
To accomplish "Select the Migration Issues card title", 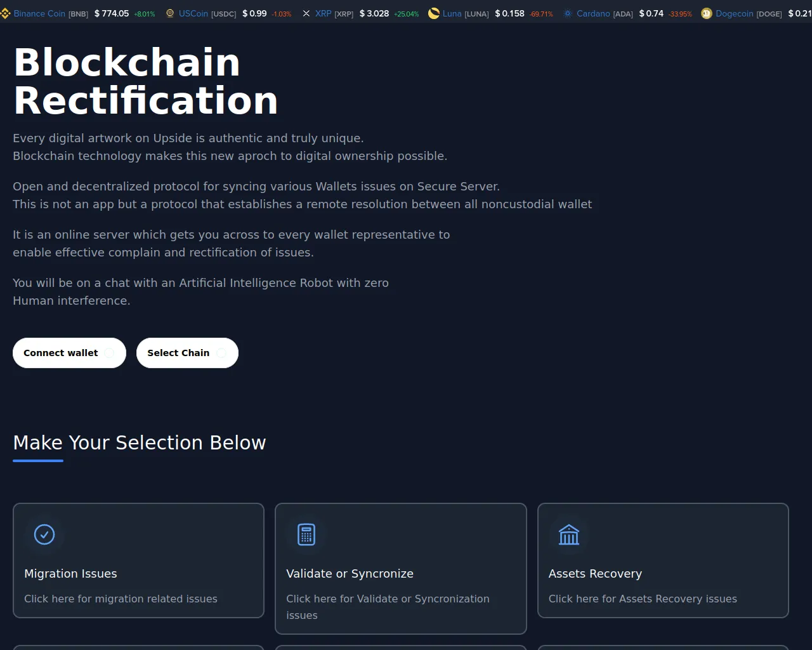I will click(70, 574).
